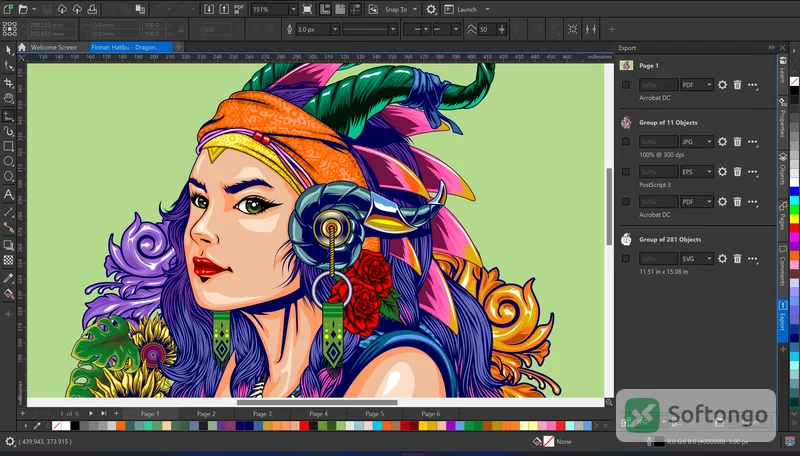Open the Page 1 PDF format dropdown
800x456 pixels.
tap(697, 85)
